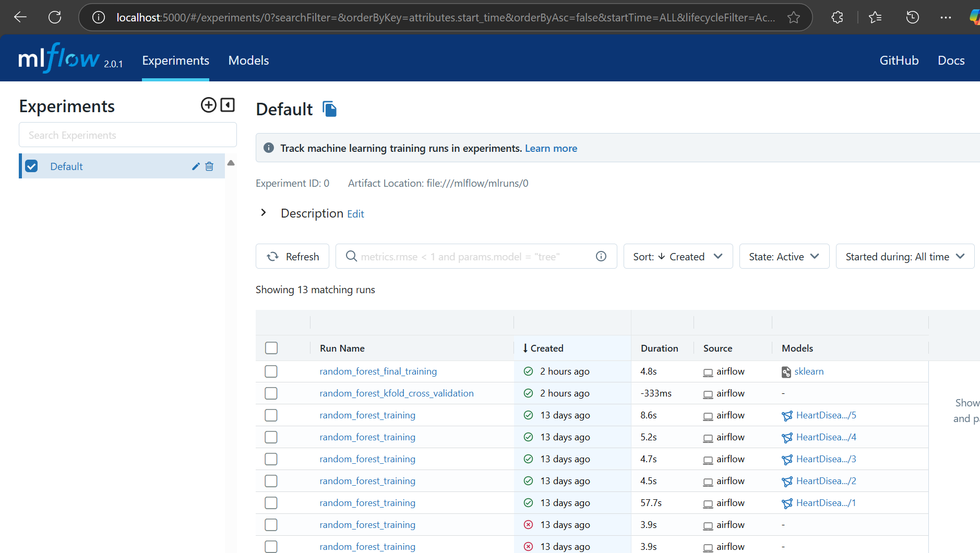This screenshot has height=553, width=980.
Task: Open the Started during: All time dropdown
Action: (x=905, y=256)
